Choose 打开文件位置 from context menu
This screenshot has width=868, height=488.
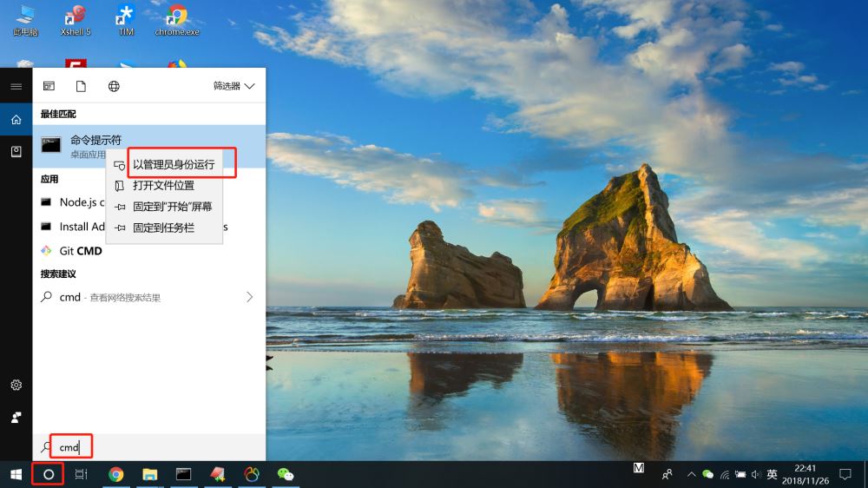pos(163,185)
